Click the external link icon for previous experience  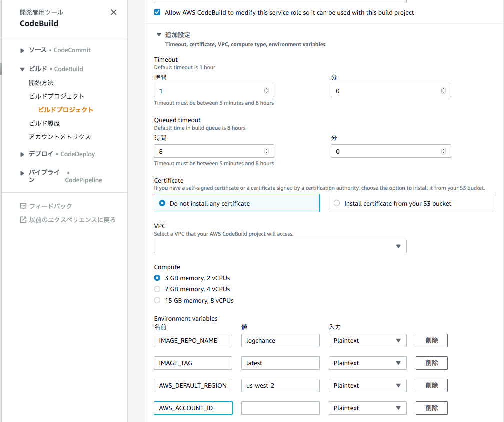tap(23, 220)
